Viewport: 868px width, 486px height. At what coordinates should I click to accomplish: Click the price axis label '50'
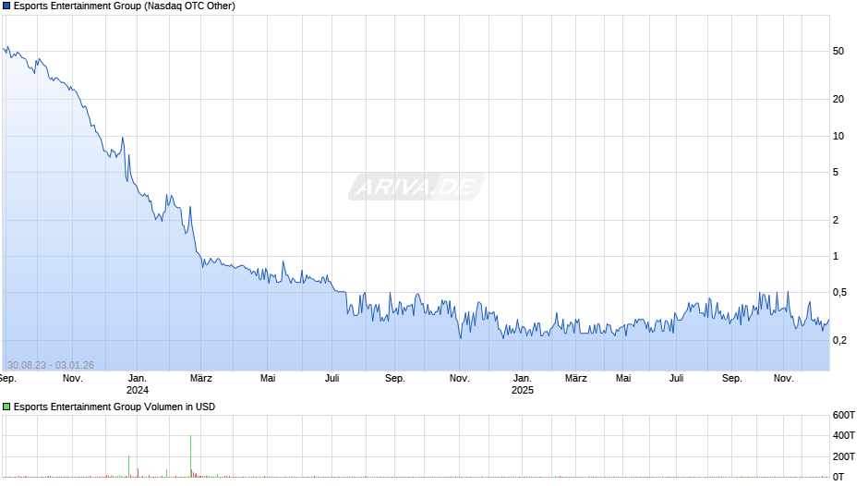click(838, 51)
